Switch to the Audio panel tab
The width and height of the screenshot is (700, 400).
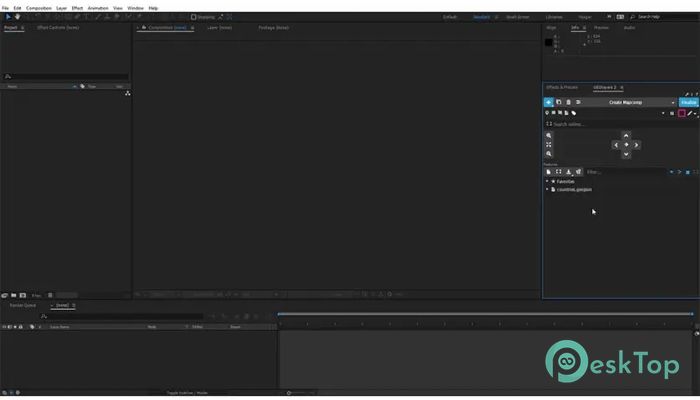[x=629, y=28]
